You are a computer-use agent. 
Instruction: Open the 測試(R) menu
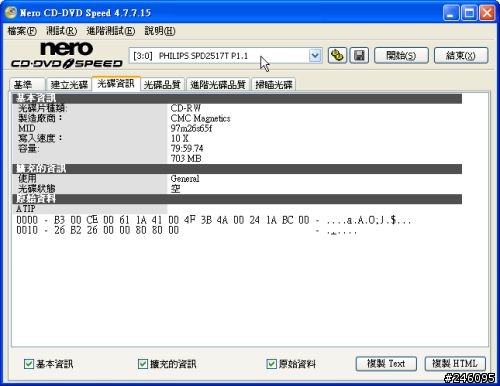62,31
